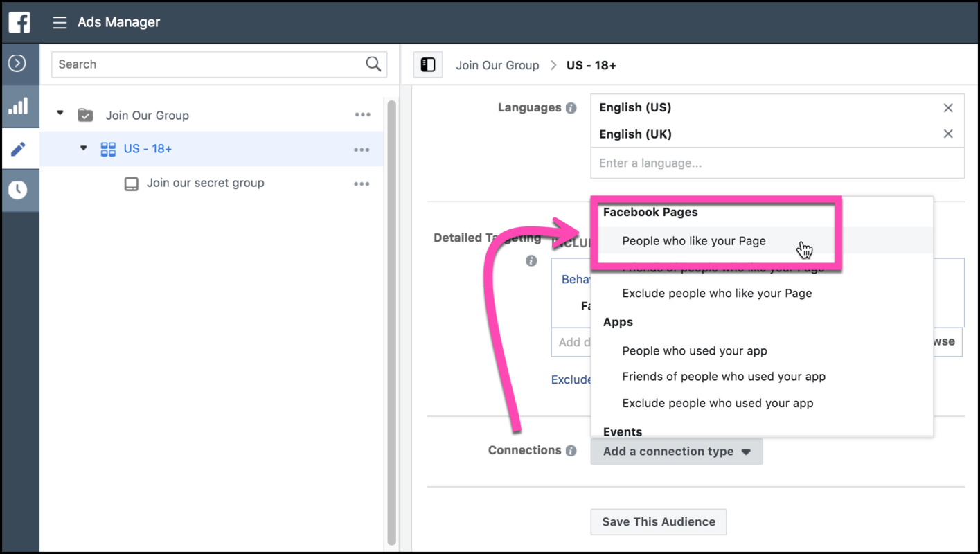This screenshot has width=980, height=554.
Task: Open more options for Join our secret group
Action: (362, 184)
